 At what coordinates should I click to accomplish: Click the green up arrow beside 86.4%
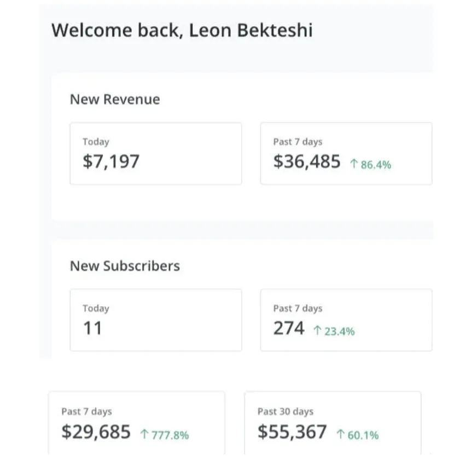coord(354,164)
